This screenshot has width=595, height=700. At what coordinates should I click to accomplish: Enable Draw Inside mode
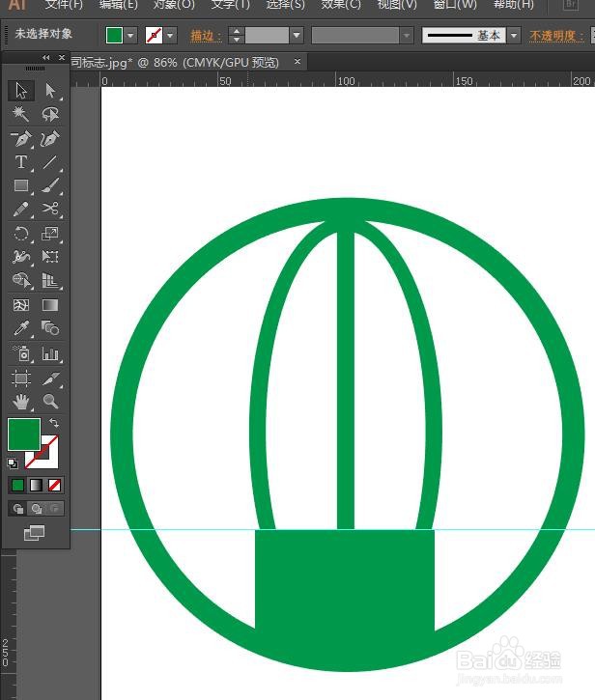pyautogui.click(x=54, y=509)
